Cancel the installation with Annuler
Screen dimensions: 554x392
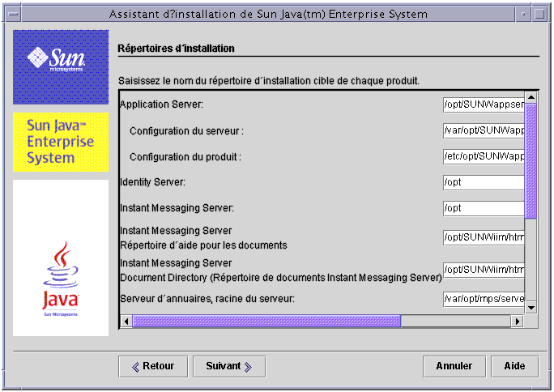click(x=454, y=367)
